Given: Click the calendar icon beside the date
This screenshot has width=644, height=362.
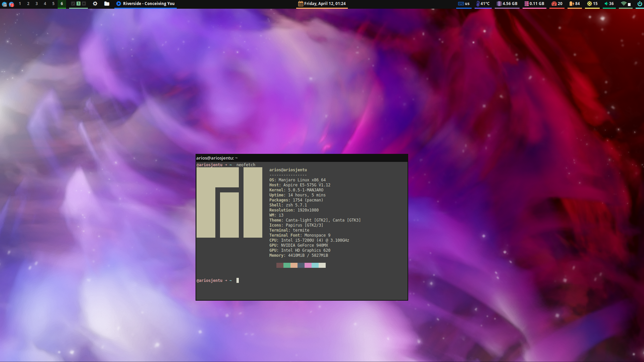Looking at the screenshot, I should (x=301, y=4).
